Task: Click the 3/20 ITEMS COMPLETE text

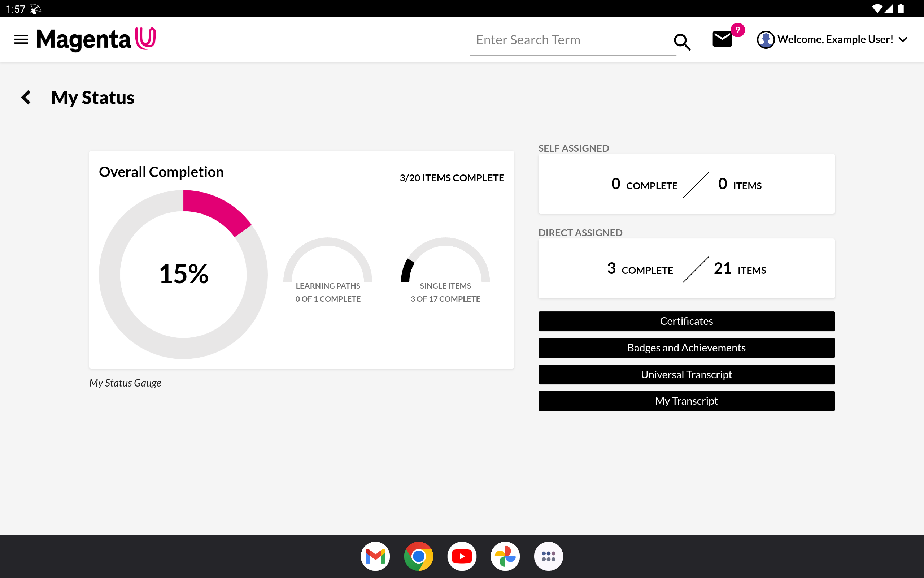Action: pos(452,178)
